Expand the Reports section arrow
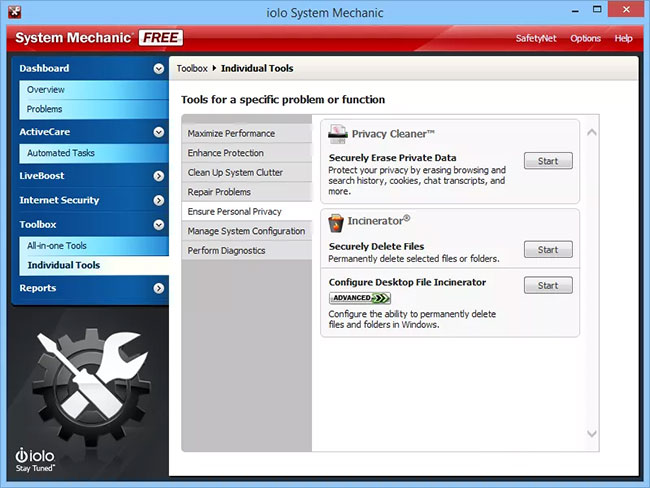Image resolution: width=650 pixels, height=488 pixels. coord(158,288)
